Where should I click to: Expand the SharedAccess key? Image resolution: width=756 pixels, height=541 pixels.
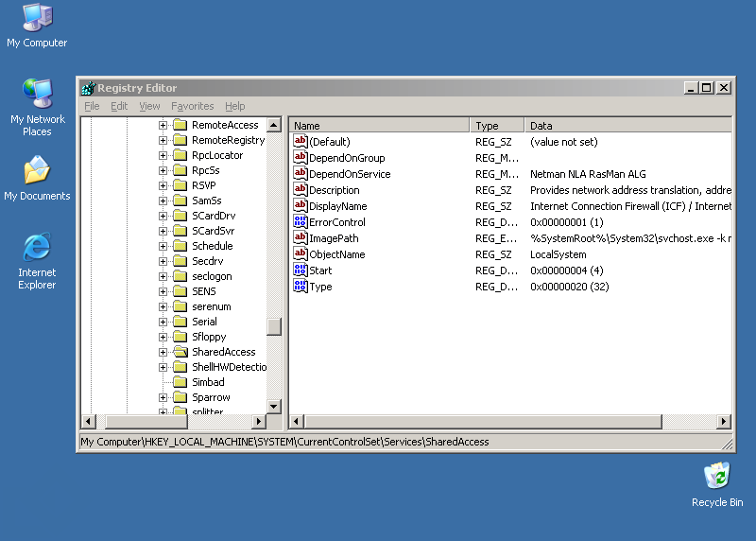163,352
